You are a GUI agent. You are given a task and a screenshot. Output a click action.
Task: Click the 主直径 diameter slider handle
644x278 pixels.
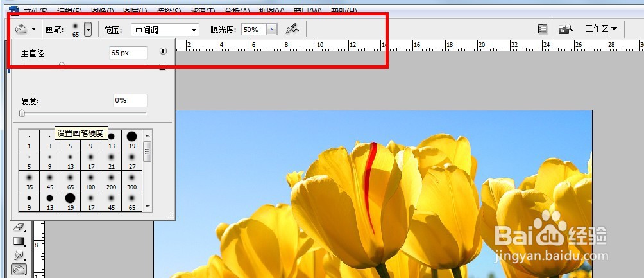point(62,65)
